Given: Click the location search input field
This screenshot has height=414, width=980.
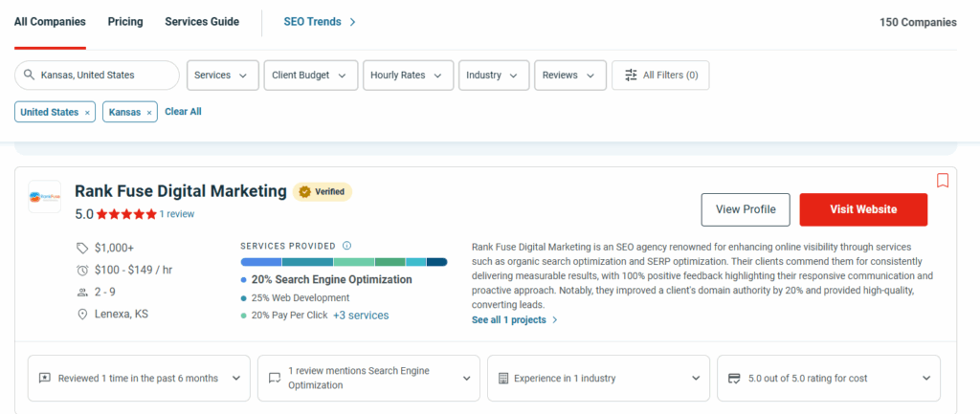Looking at the screenshot, I should point(105,76).
